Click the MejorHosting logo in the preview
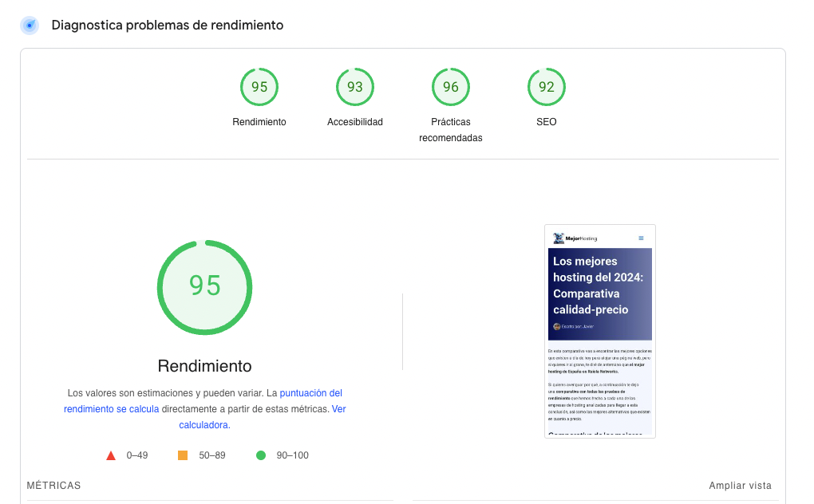The image size is (814, 504). 569,237
